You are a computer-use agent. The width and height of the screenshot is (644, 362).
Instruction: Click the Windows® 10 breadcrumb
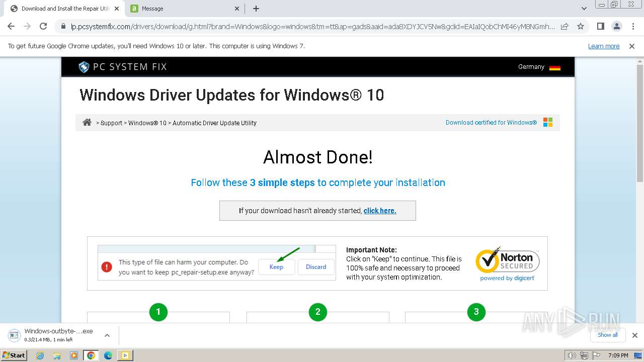[147, 123]
